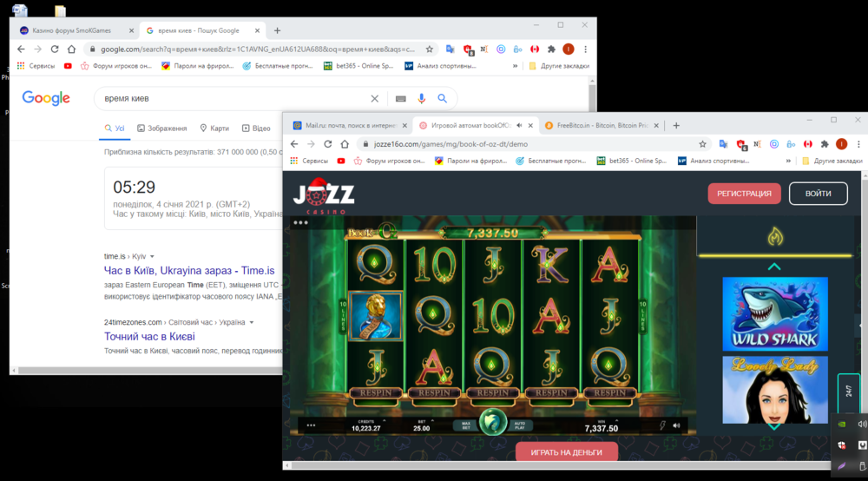Viewport: 868px width, 481px height.
Task: Select the Зображення search tab
Action: pos(161,128)
